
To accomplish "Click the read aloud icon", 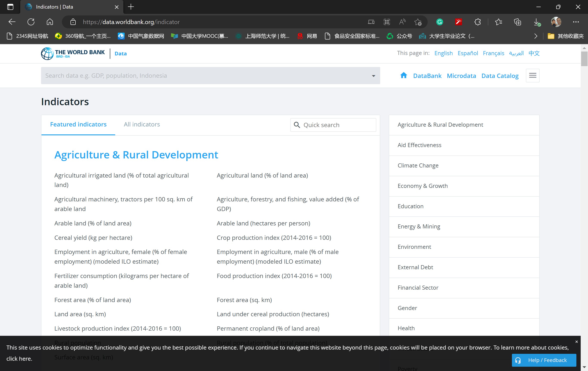I will [402, 22].
